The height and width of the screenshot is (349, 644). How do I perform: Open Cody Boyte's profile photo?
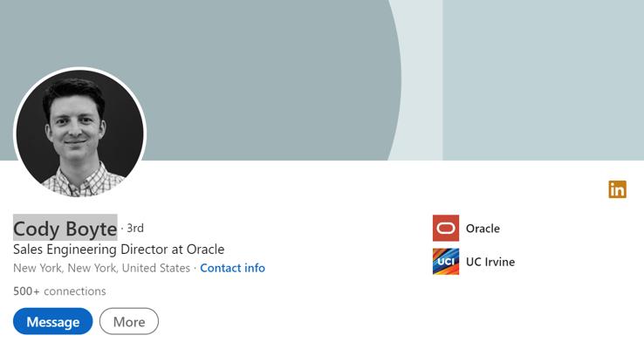click(x=79, y=133)
